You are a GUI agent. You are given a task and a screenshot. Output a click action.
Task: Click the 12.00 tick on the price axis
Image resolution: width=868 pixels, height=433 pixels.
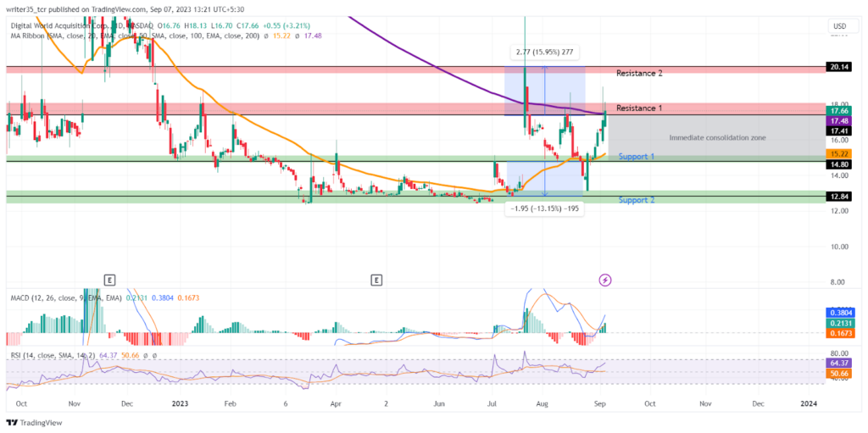click(x=837, y=211)
